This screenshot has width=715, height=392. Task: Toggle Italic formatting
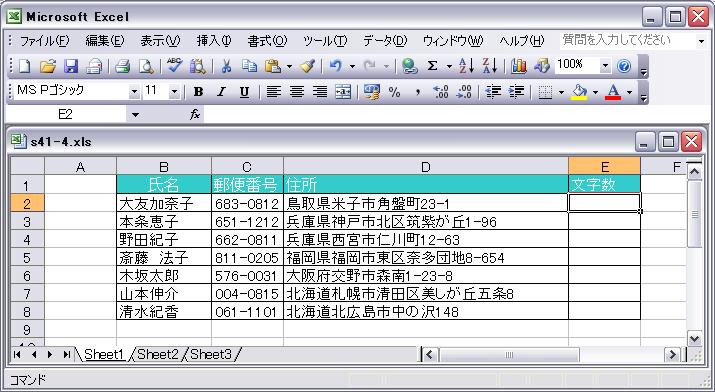click(221, 92)
